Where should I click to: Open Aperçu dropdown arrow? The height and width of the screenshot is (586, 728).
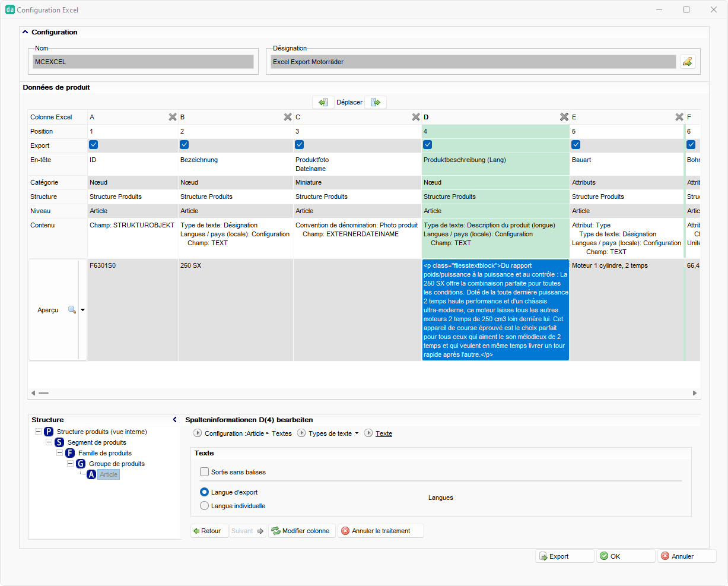tap(82, 310)
